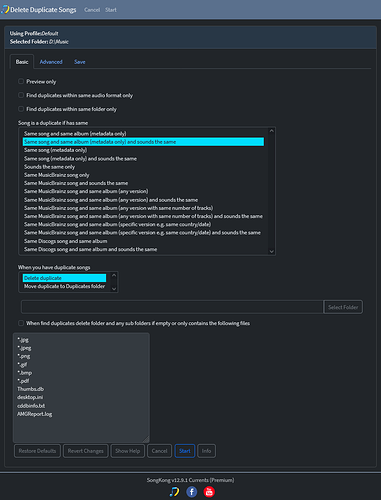Screen dimensions: 381x500
Task: Click the duplicates folder path input field
Action: pyautogui.click(x=172, y=307)
